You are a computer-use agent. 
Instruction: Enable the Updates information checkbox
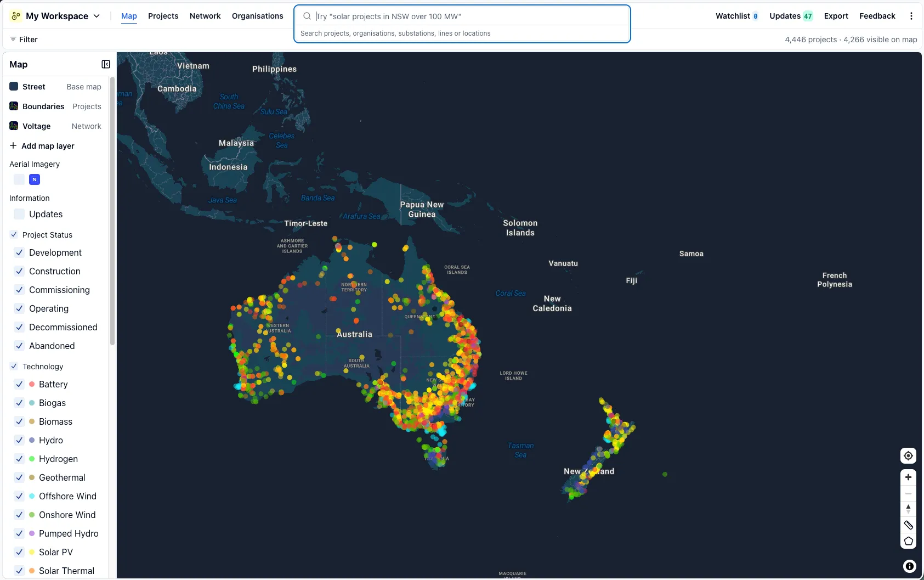click(19, 214)
